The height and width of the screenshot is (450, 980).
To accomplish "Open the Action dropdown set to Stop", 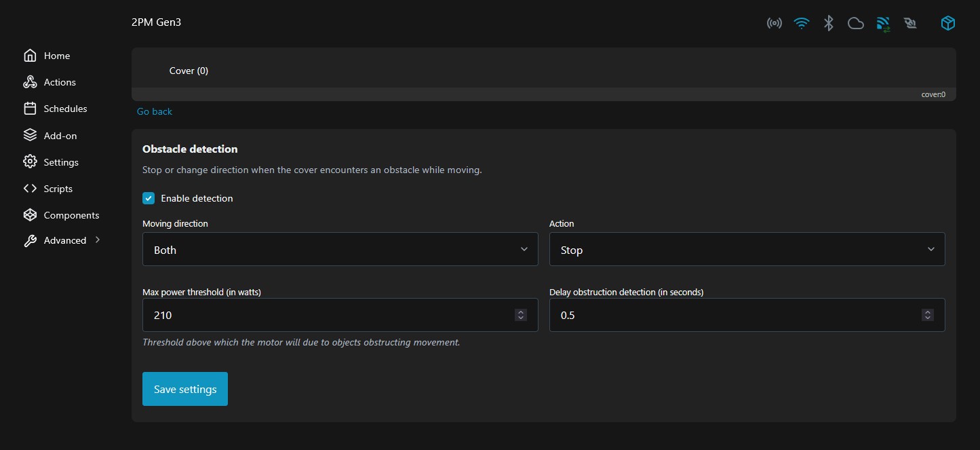I will [x=746, y=250].
